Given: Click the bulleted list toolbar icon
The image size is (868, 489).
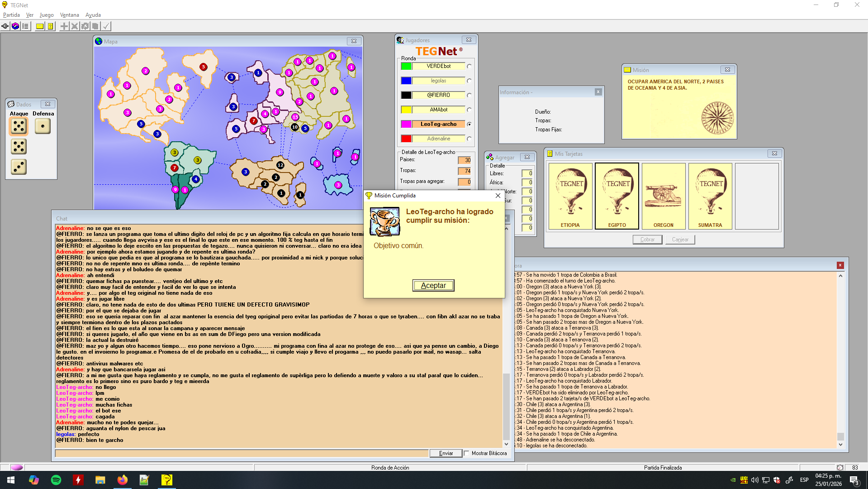Looking at the screenshot, I should pyautogui.click(x=26, y=26).
